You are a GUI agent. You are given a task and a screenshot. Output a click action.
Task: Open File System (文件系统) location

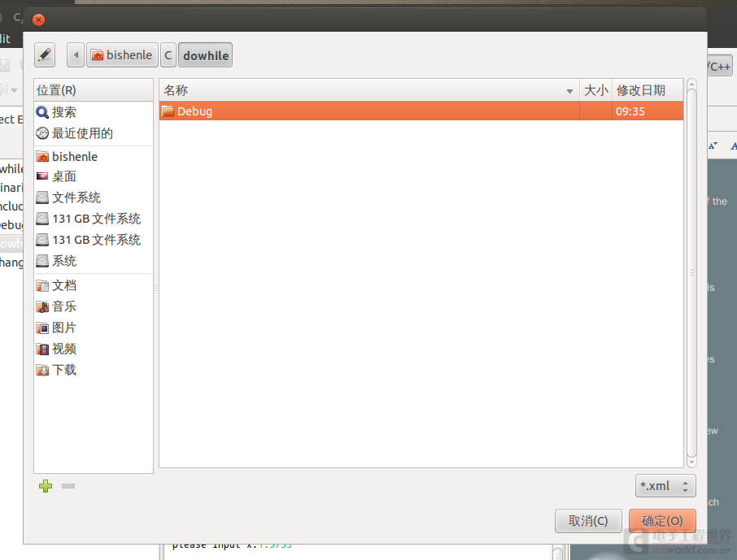[x=94, y=198]
